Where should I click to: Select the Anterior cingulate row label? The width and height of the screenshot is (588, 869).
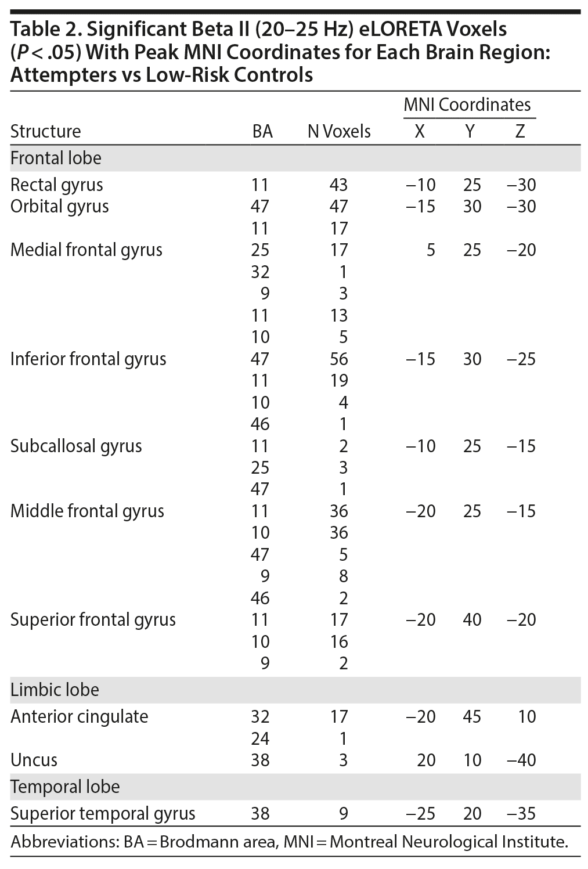(79, 716)
